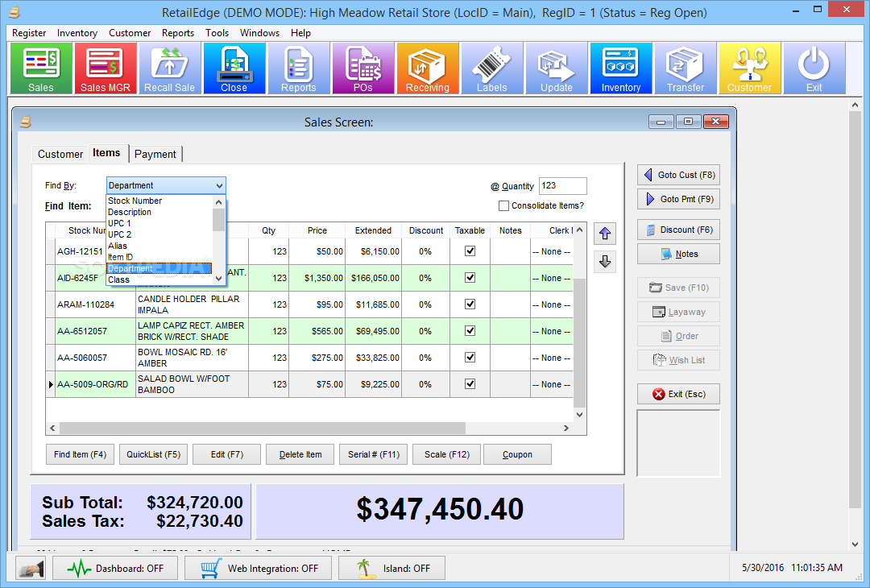Click the Recall Sale toolbar icon
The height and width of the screenshot is (588, 870).
pos(170,68)
